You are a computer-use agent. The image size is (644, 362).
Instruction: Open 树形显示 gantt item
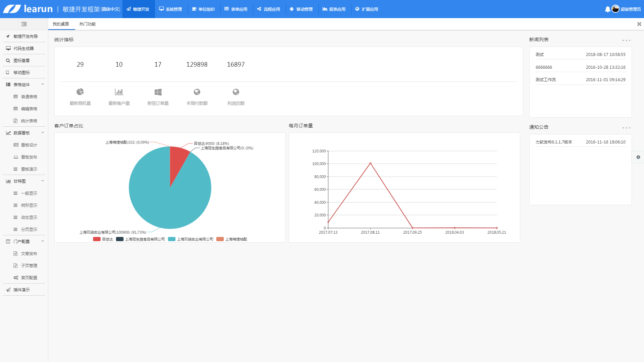click(x=25, y=205)
